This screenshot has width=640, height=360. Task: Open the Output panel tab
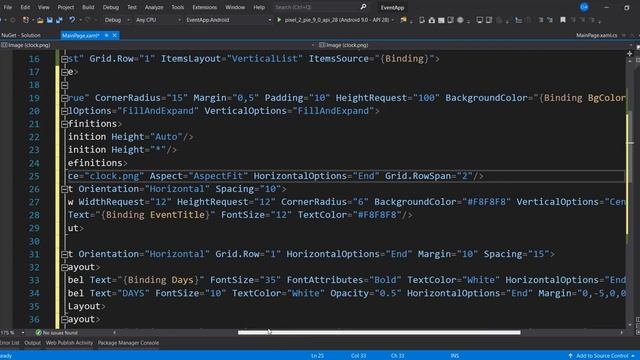click(x=32, y=343)
